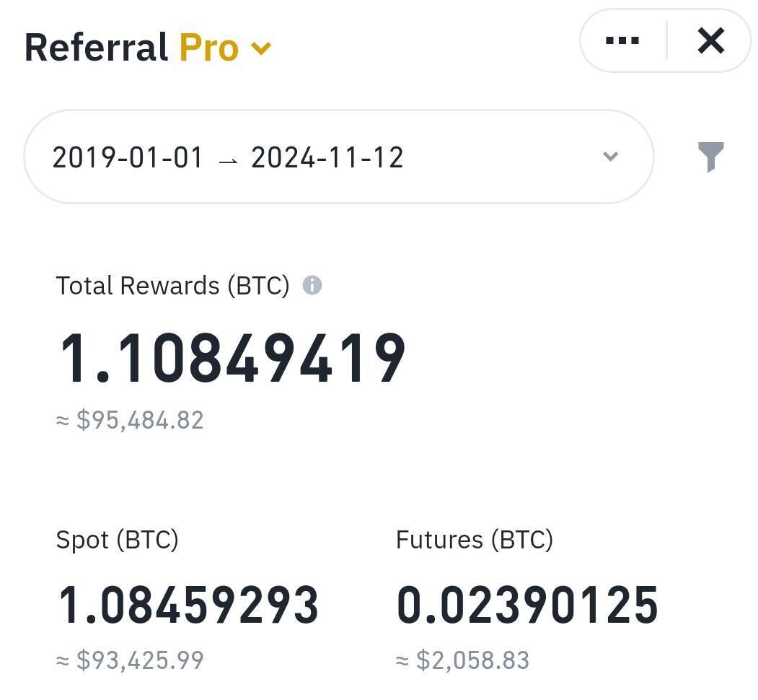Show the Total Rewards info tooltip

tap(312, 286)
